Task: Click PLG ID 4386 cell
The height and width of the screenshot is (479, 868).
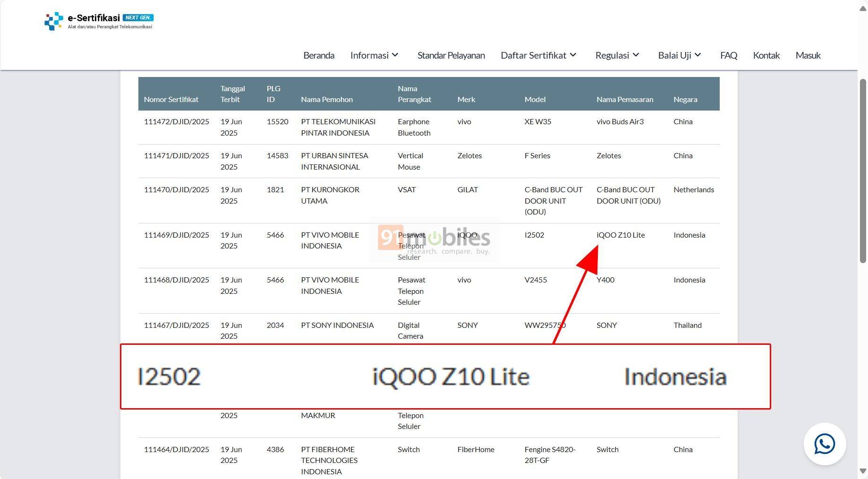Action: click(275, 449)
